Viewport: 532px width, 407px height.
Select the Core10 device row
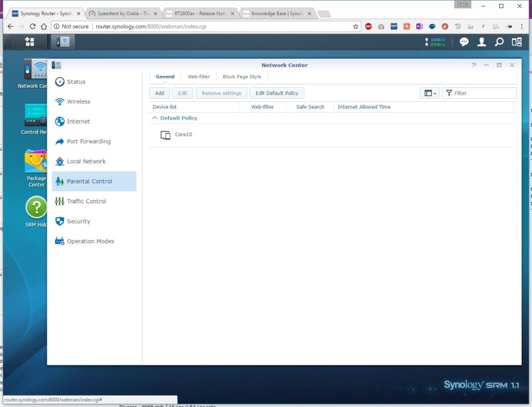(x=183, y=135)
